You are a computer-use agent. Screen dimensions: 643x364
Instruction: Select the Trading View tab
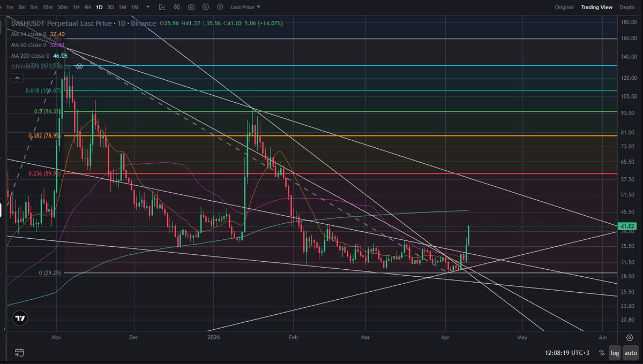point(596,7)
